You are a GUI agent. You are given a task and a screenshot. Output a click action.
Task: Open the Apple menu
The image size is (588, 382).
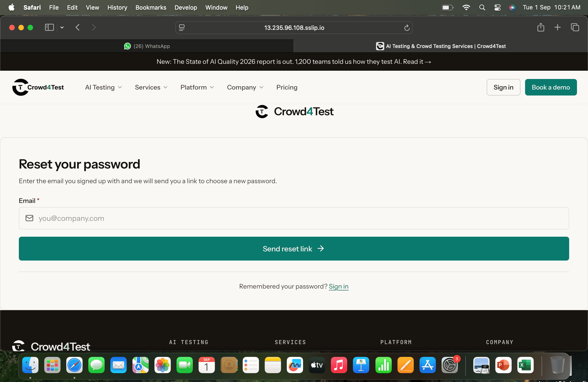11,7
